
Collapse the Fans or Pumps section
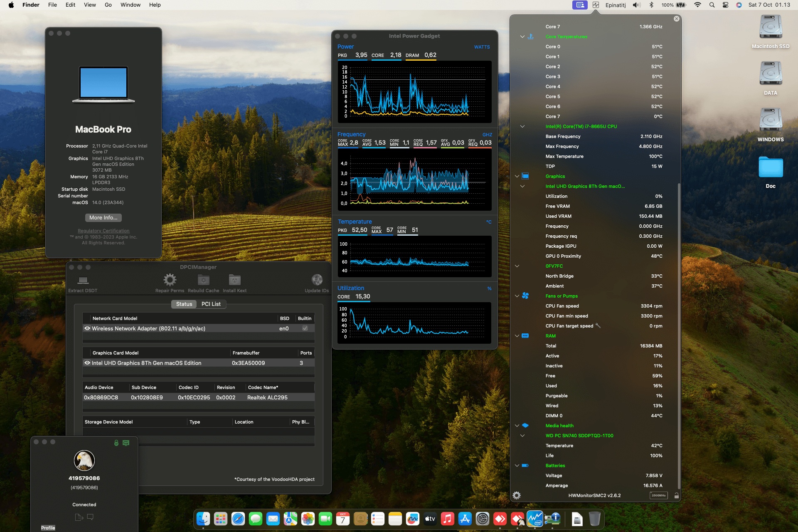[x=517, y=296]
